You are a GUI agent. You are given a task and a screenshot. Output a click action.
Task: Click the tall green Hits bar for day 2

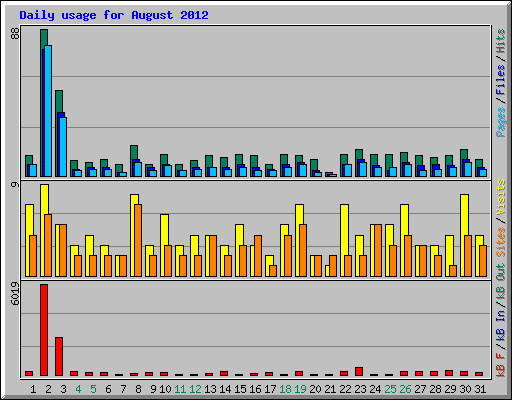click(x=44, y=38)
